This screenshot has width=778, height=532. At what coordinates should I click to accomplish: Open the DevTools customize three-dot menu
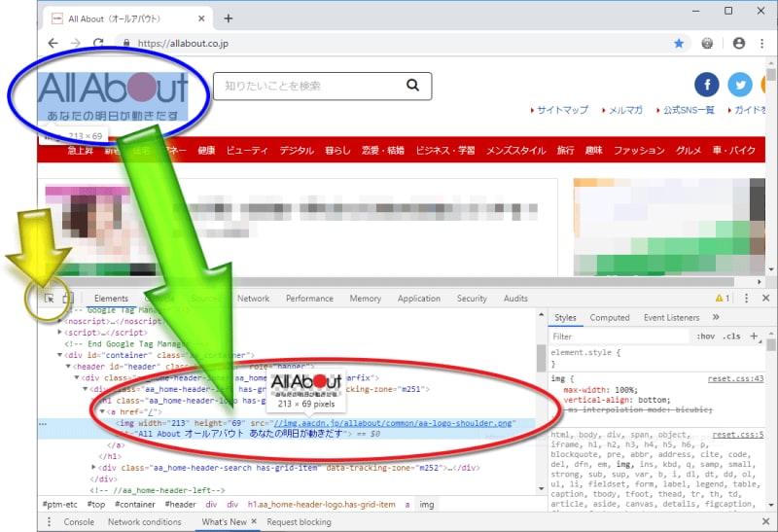pyautogui.click(x=746, y=298)
